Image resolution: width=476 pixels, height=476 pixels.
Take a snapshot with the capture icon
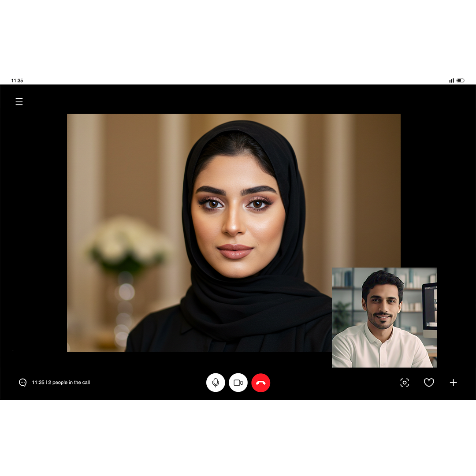click(x=405, y=383)
